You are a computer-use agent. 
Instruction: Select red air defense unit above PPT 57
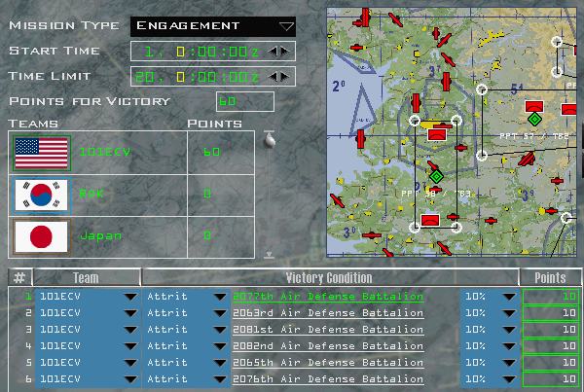pos(533,105)
